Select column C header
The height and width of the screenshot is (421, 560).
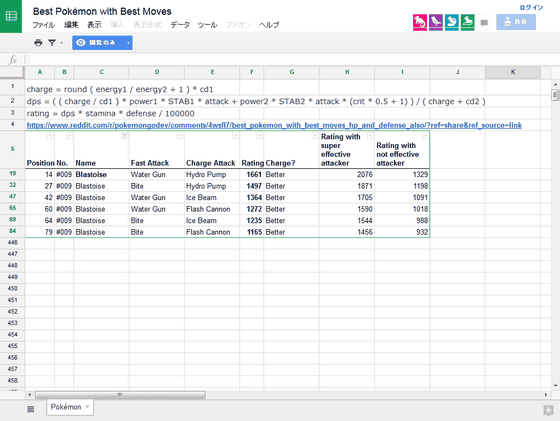click(x=101, y=72)
